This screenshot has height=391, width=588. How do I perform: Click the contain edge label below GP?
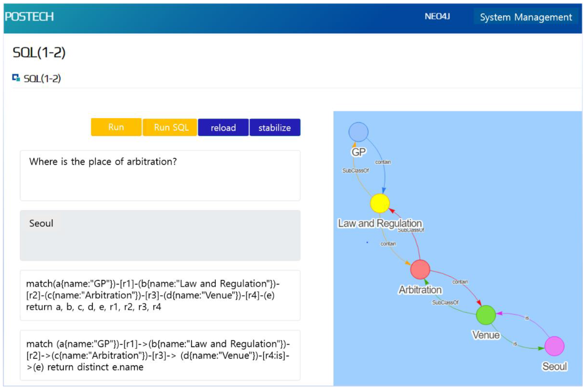383,162
